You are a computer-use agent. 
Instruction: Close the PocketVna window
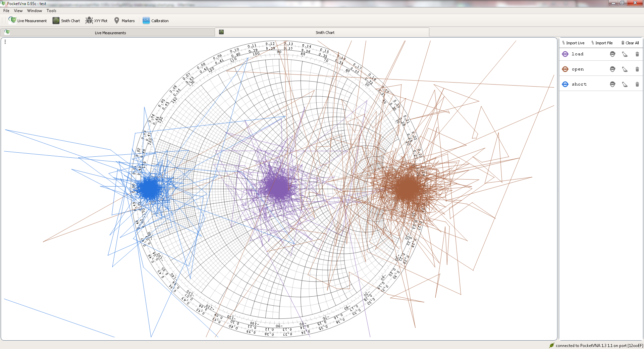pyautogui.click(x=635, y=3)
